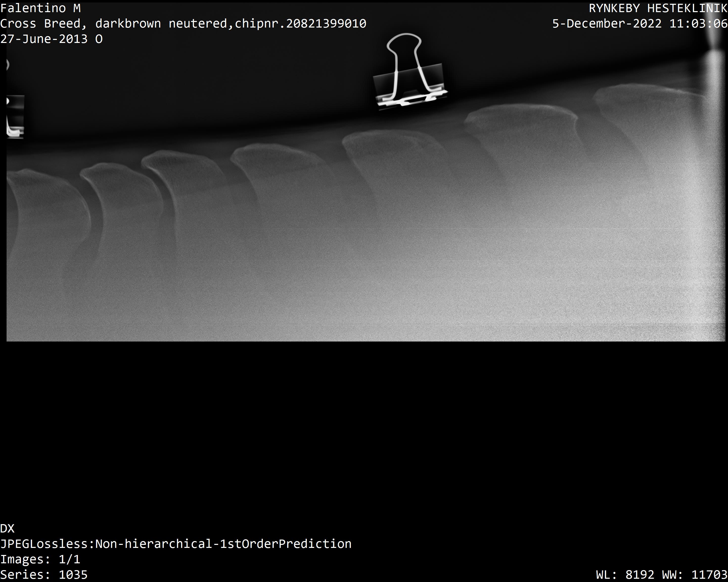
Task: Click the 'Images: 1/1' counter
Action: point(40,560)
